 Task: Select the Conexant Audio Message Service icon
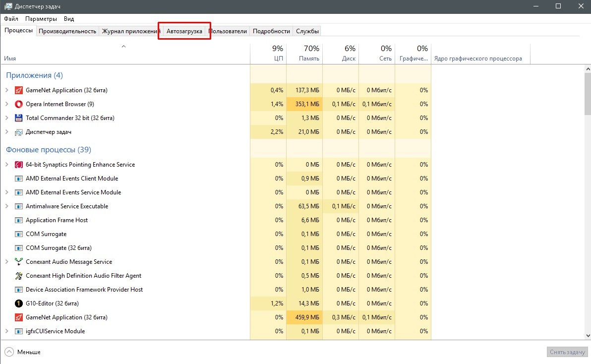pos(18,261)
